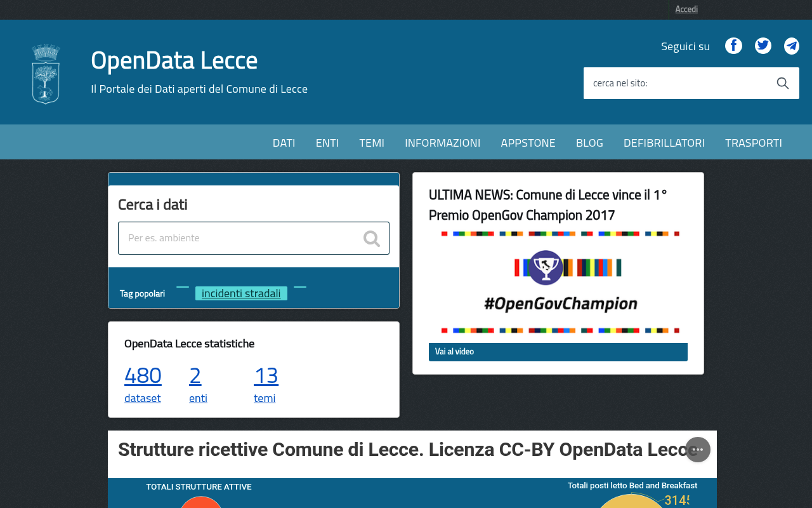
Task: Click the ULTIMA NEWS OpenGov Champion headline
Action: pos(548,204)
